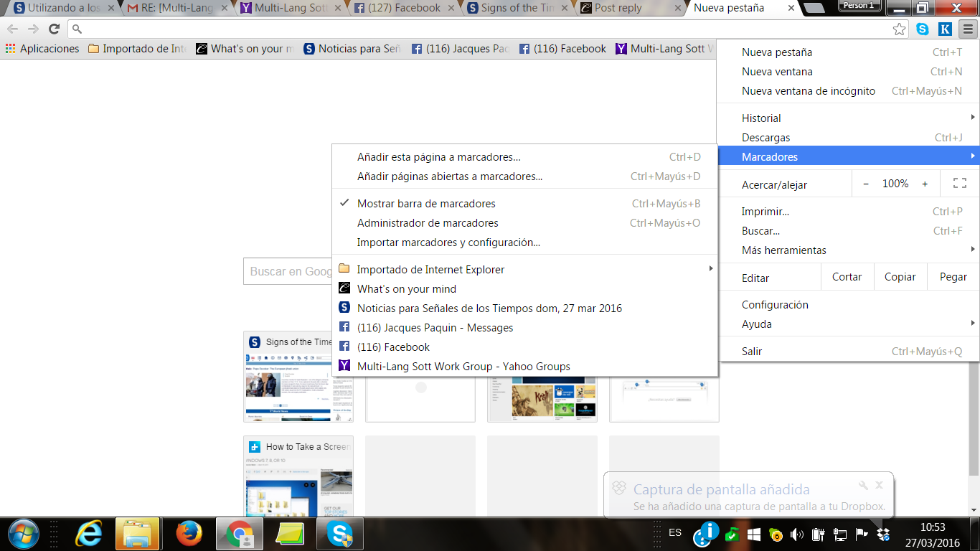Expand the Historial submenu
The image size is (980, 551).
(x=761, y=118)
